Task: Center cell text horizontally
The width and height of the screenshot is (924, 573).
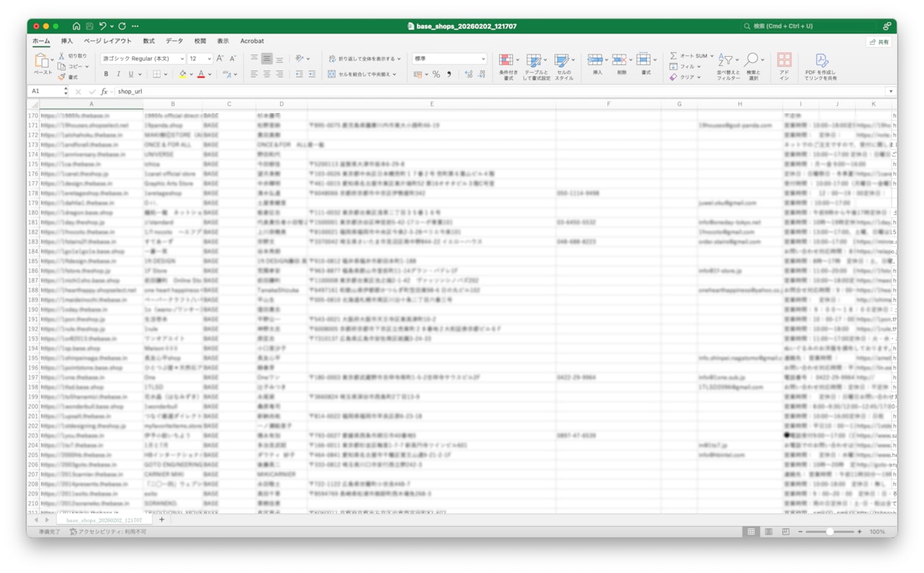Action: 267,74
